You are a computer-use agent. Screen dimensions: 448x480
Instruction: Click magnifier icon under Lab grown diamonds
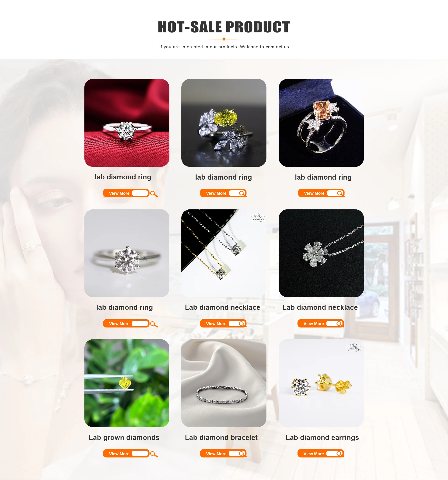click(154, 454)
